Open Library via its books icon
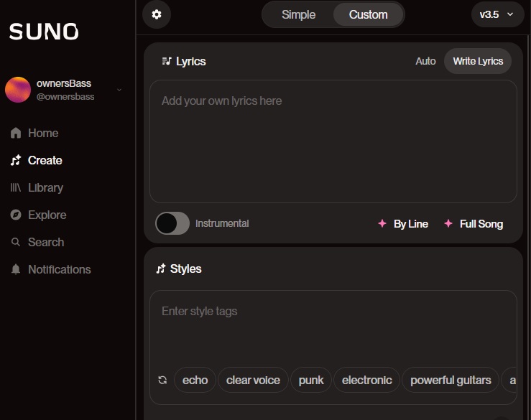 point(16,187)
